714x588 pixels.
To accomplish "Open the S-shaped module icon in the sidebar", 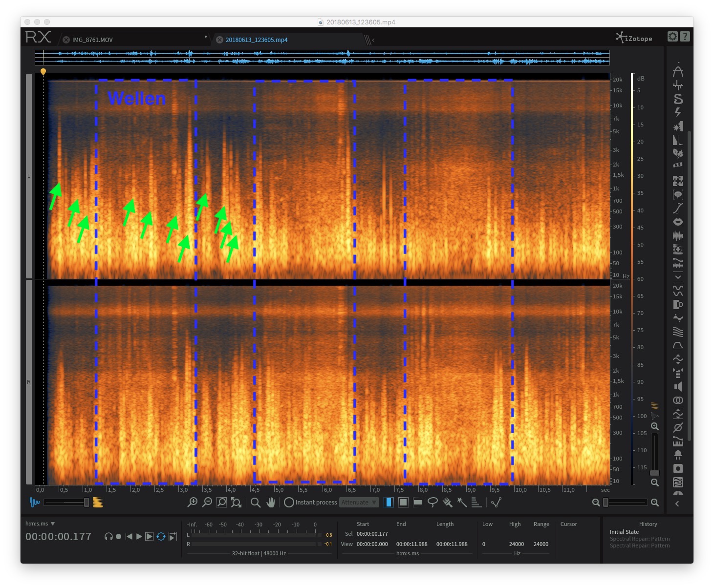I will tap(678, 99).
